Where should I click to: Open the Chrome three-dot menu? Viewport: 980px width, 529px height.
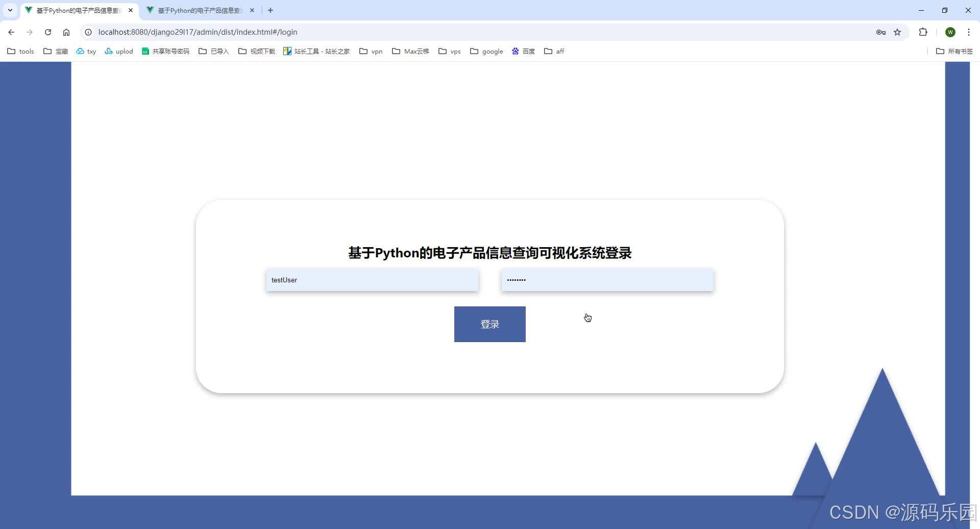969,32
